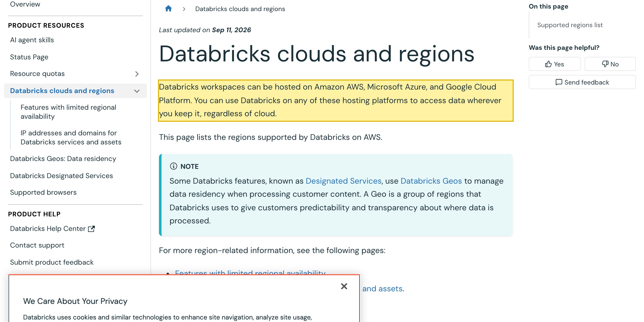This screenshot has height=322, width=644.
Task: Collapse the Databricks clouds and regions section
Action: 137,91
